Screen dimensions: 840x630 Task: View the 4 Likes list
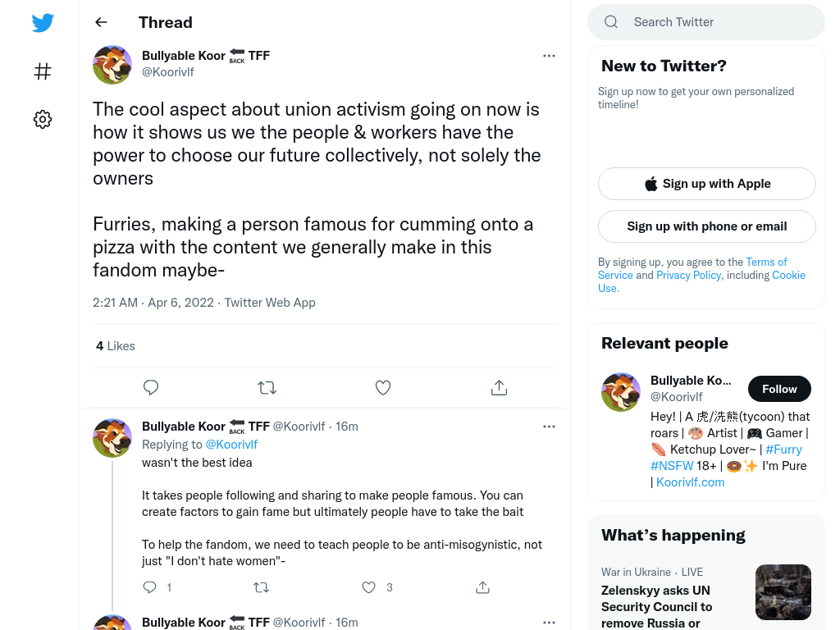tap(115, 346)
